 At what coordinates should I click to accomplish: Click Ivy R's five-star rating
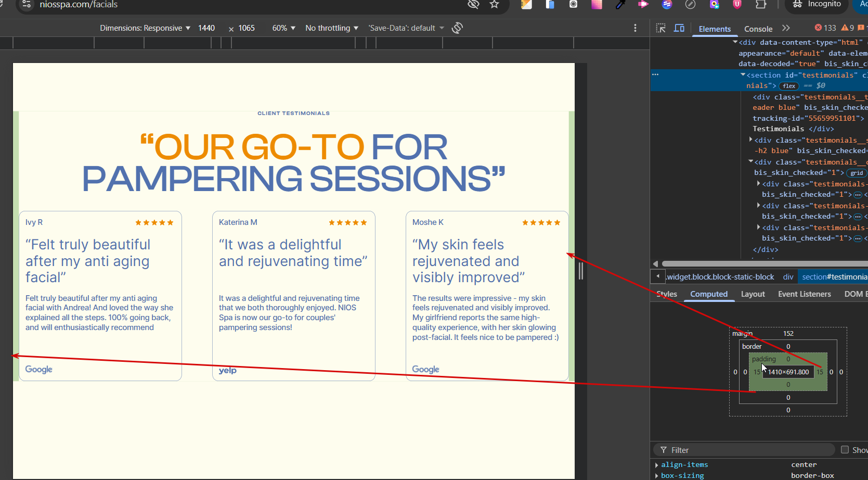tap(154, 222)
